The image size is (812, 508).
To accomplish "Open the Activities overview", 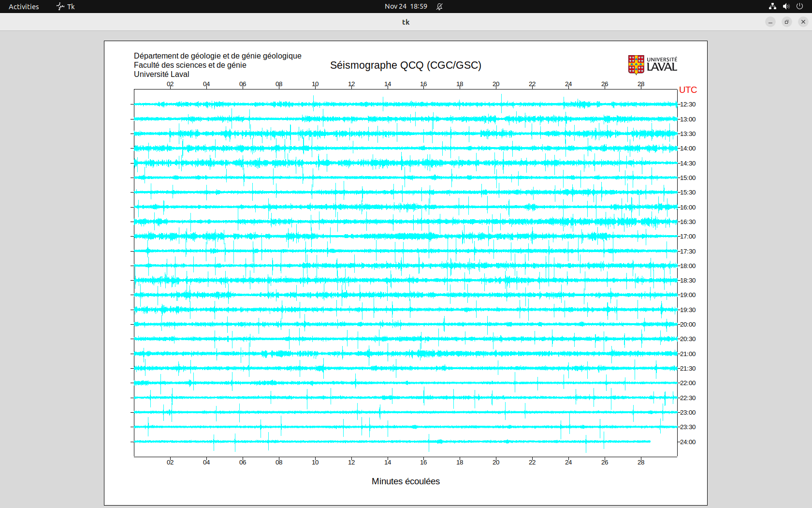I will [24, 6].
